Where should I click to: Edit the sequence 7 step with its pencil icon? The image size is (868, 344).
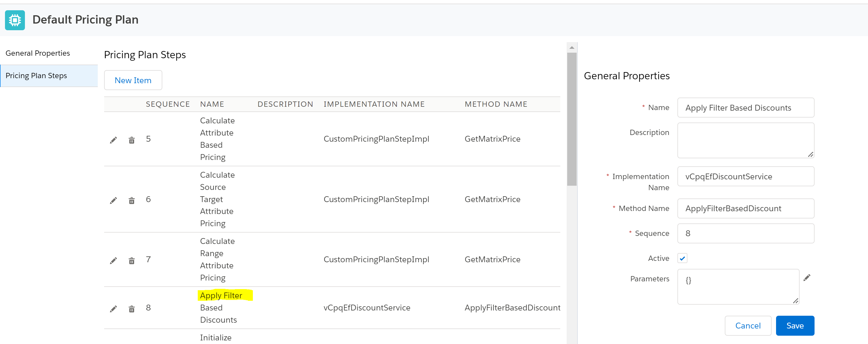tap(113, 261)
